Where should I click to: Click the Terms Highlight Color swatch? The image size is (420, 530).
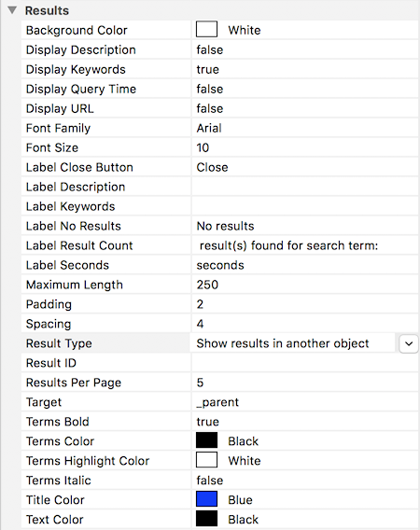206,460
